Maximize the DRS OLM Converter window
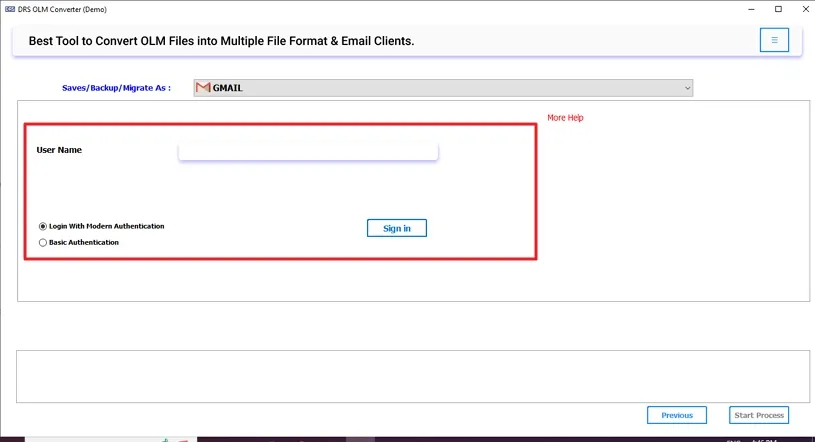The image size is (815, 442). (778, 9)
